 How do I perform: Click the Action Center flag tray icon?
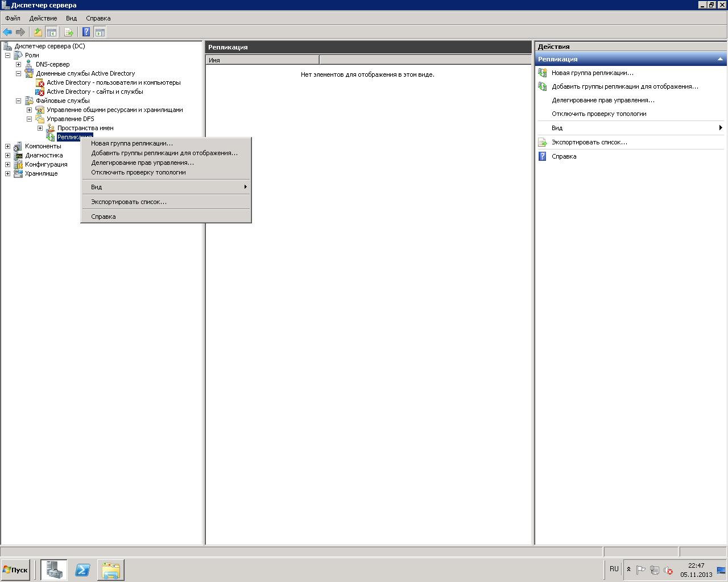pos(641,570)
